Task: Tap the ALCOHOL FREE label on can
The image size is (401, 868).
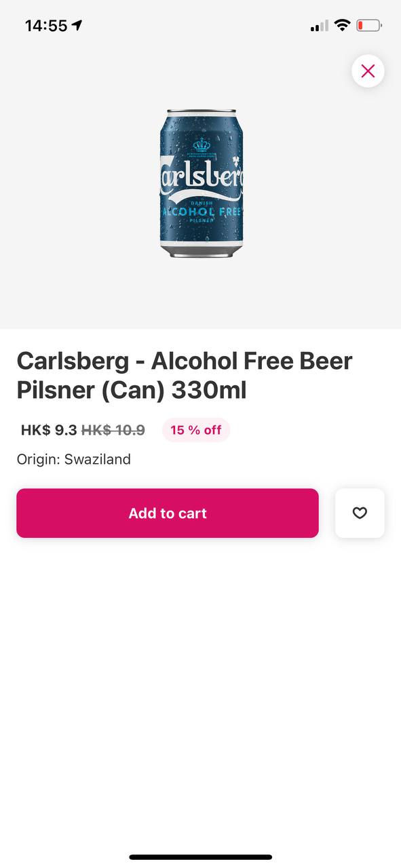Action: pos(202,212)
